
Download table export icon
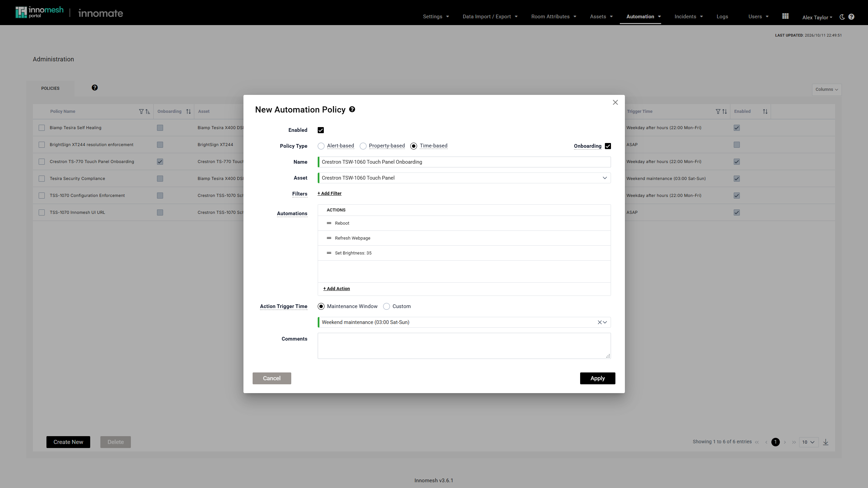tap(826, 442)
